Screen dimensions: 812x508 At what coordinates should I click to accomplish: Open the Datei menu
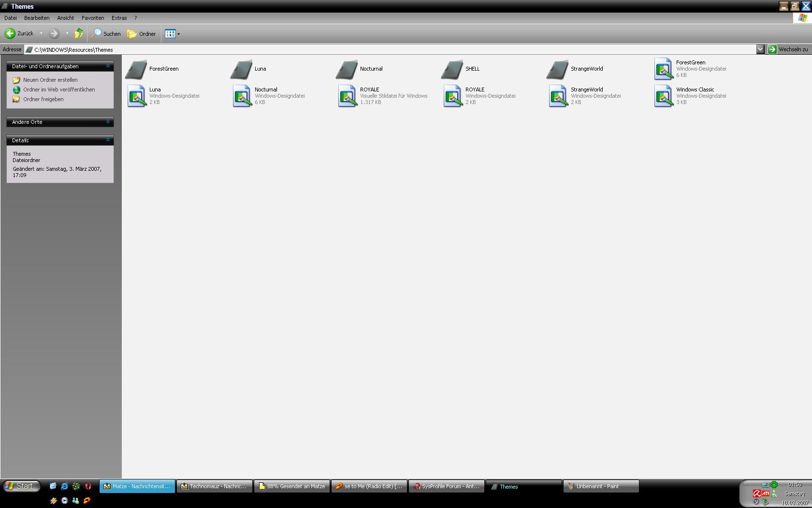(11, 18)
